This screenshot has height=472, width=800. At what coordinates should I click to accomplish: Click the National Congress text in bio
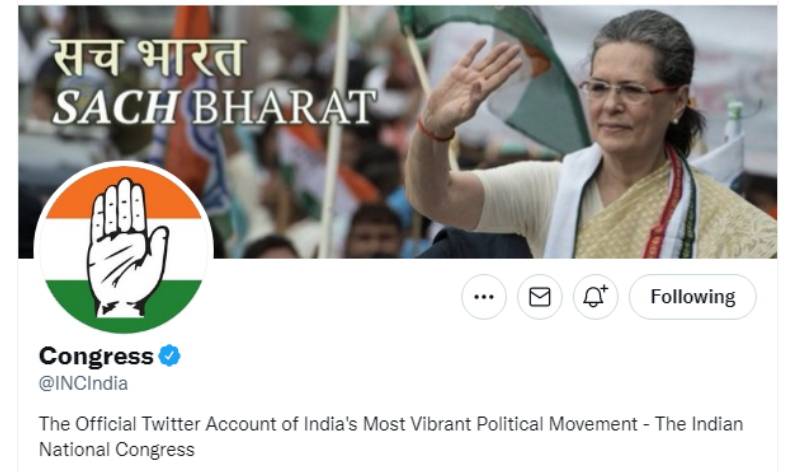click(117, 450)
